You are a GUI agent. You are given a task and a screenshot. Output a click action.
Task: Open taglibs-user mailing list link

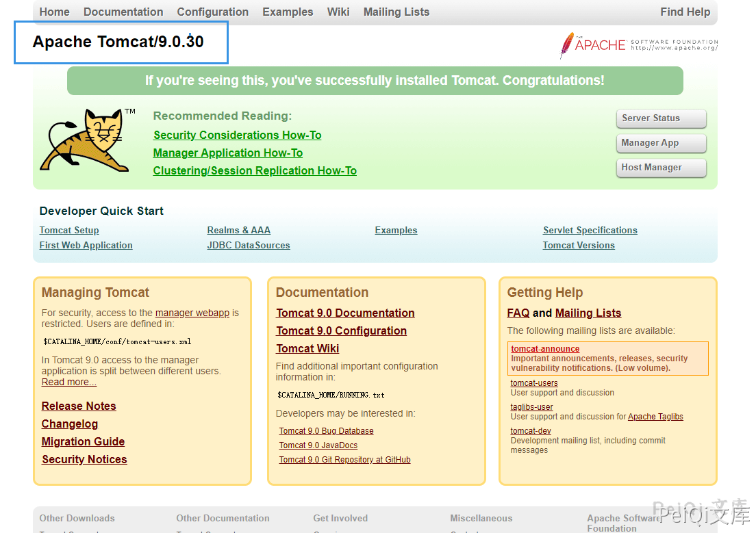[532, 407]
